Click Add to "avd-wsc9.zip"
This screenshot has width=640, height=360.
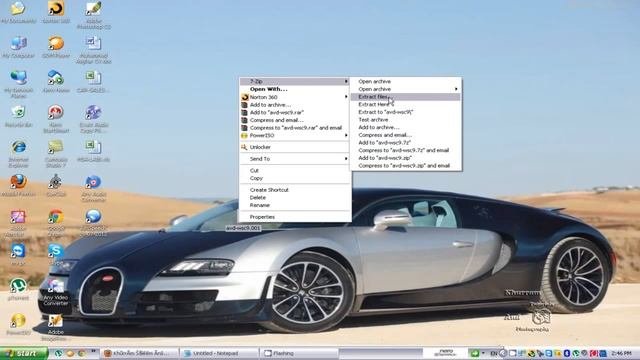coord(405,158)
